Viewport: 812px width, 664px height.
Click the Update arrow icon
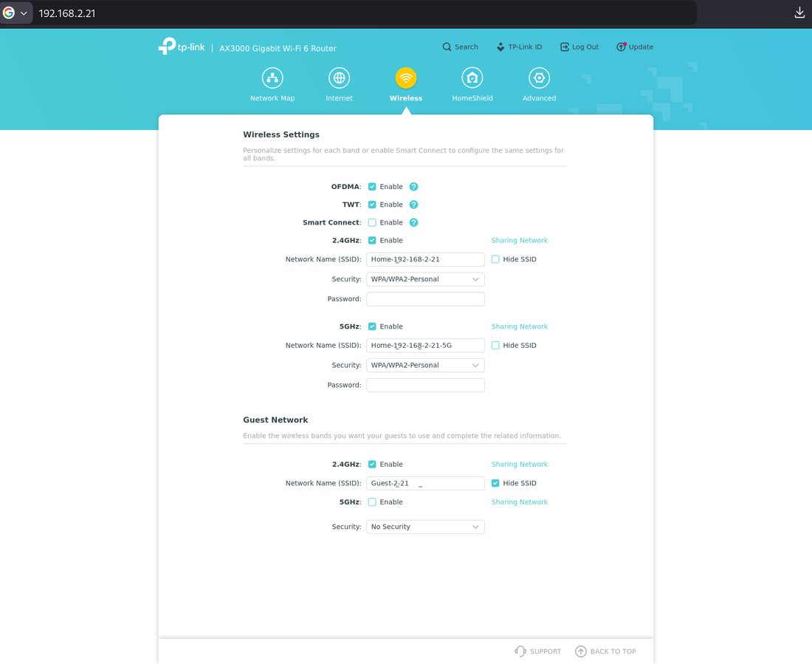point(621,47)
